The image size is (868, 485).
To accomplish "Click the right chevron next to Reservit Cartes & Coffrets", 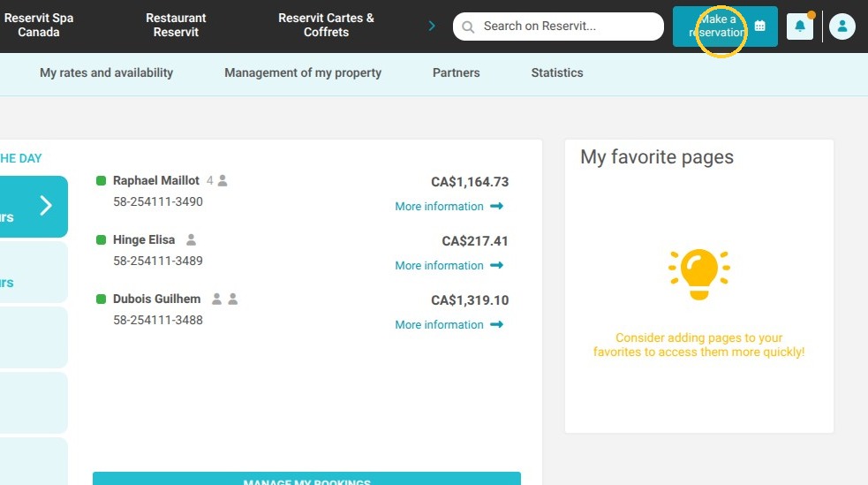I will (x=432, y=26).
